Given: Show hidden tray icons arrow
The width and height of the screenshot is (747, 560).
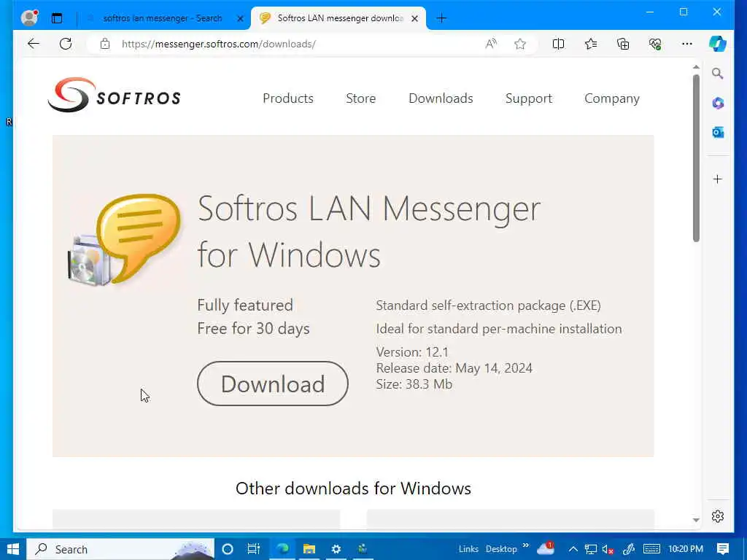Looking at the screenshot, I should [x=573, y=549].
